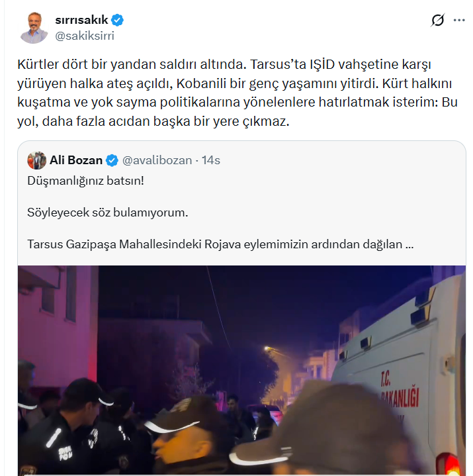Click the 'Söyleyecek söz bulamıyorum.' line

108,213
